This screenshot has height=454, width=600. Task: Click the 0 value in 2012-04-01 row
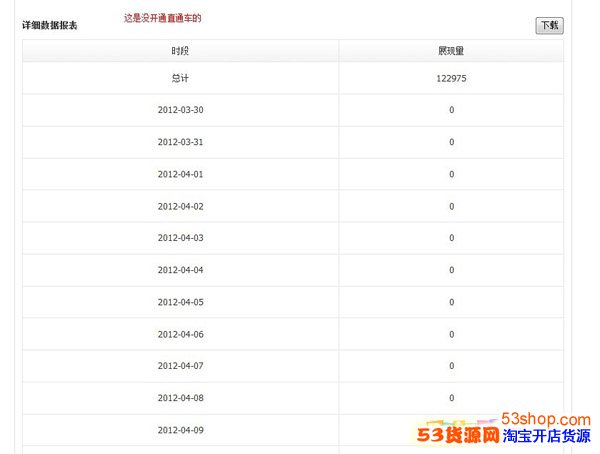pyautogui.click(x=452, y=174)
